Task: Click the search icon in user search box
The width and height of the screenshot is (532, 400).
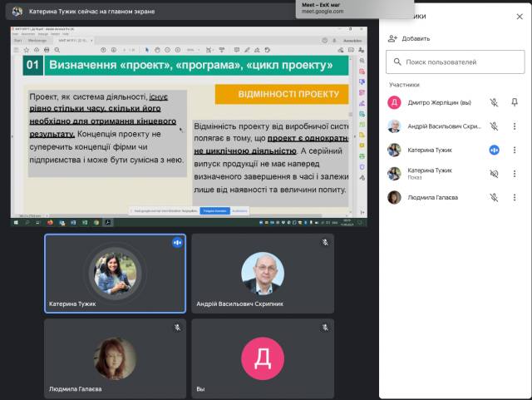Action: point(398,62)
